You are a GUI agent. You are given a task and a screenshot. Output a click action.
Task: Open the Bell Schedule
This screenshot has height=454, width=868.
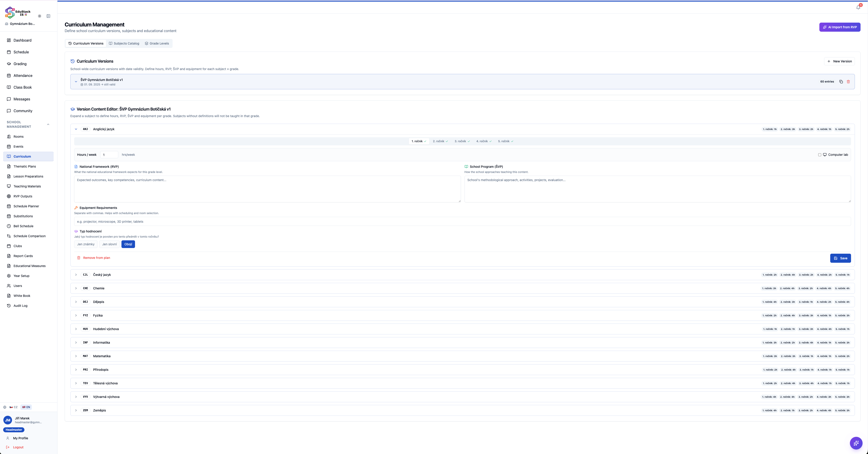tap(28, 226)
